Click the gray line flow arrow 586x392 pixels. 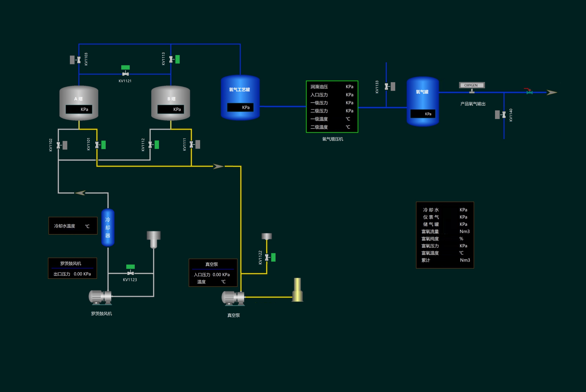pos(80,193)
